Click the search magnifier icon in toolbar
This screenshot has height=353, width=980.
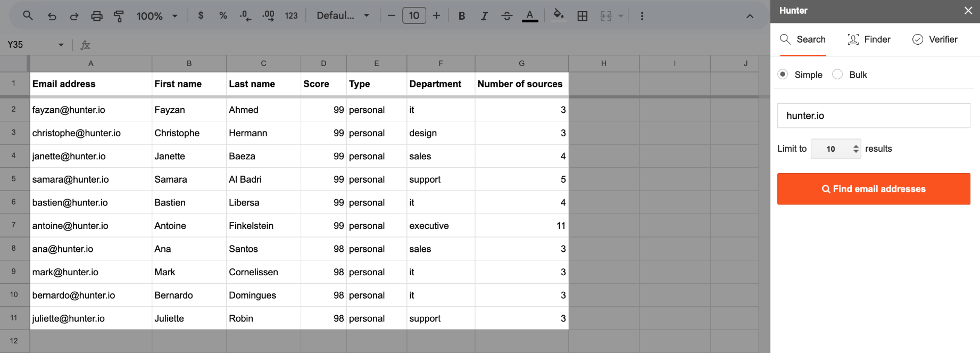tap(28, 16)
